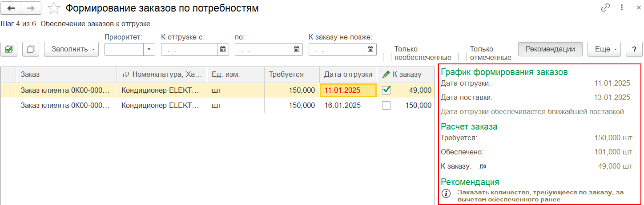The height and width of the screenshot is (205, 644).
Task: Open help with the question mark button
Action: 634,49
